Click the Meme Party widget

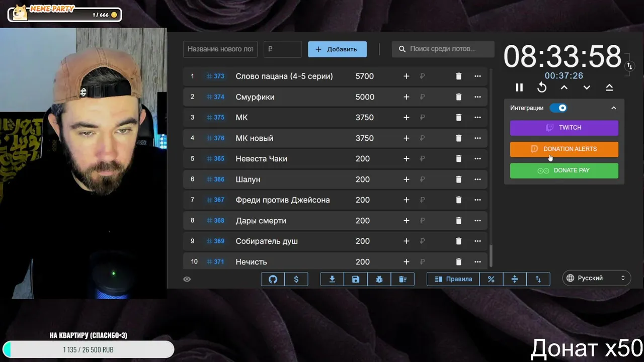click(65, 13)
